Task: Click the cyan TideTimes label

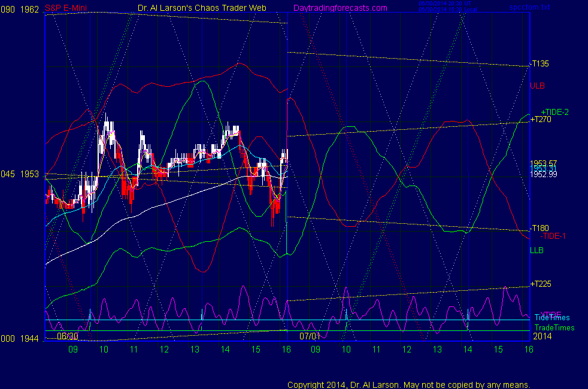Action: coord(552,318)
